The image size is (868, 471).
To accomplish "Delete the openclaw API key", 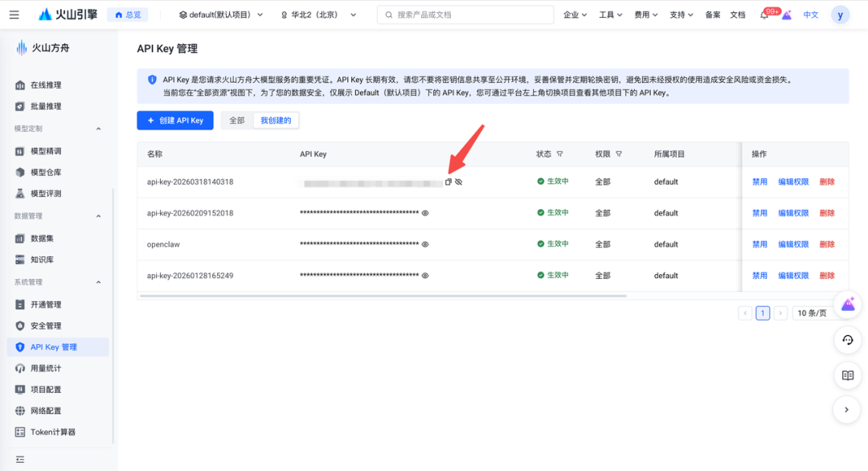I will tap(827, 244).
